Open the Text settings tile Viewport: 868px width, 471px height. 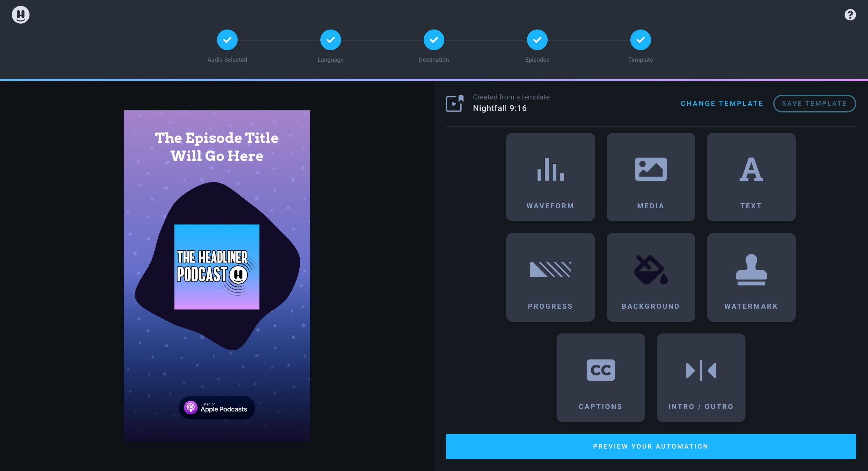tap(751, 177)
